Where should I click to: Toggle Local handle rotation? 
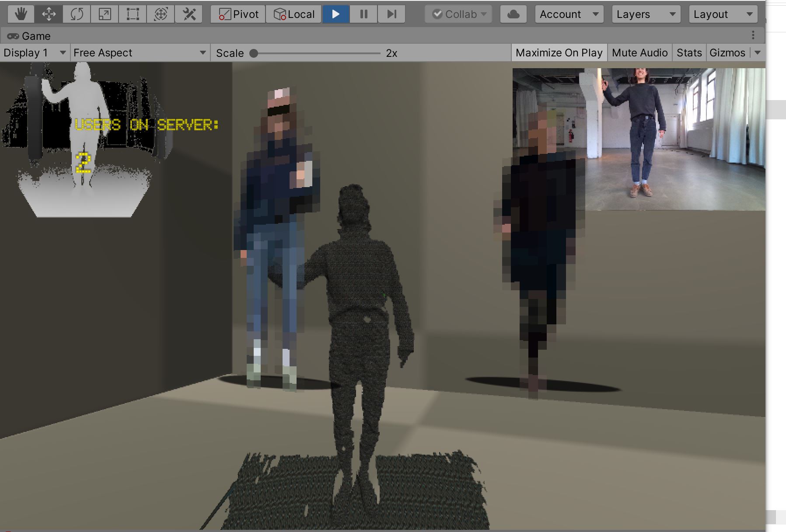(293, 14)
